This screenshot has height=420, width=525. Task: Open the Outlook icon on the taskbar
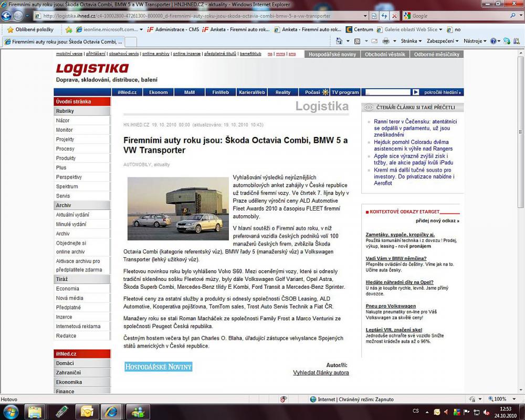[x=87, y=412]
